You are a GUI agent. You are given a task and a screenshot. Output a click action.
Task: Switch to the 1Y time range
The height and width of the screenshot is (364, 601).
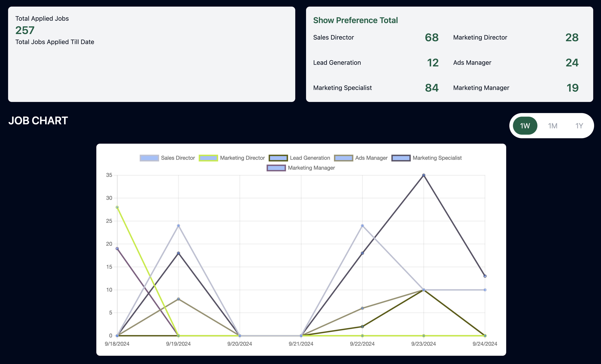coord(579,126)
